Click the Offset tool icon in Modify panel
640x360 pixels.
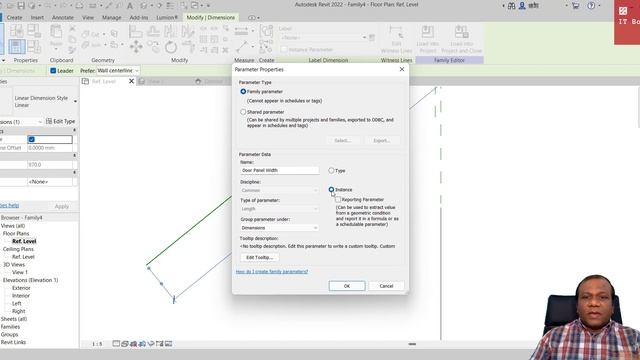(x=153, y=31)
